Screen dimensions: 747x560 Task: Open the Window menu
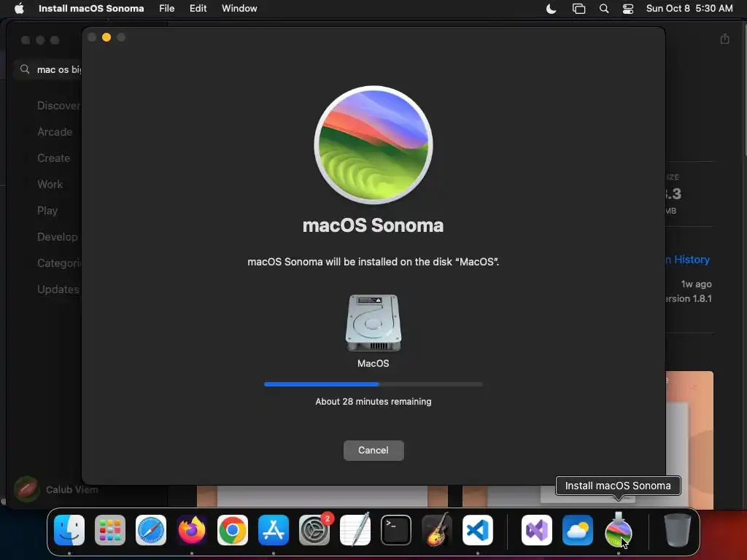coord(239,8)
